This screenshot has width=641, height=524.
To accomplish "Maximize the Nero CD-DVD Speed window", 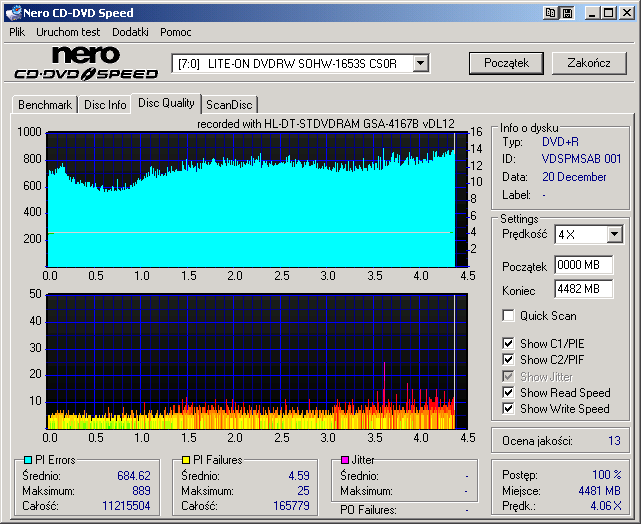I will pyautogui.click(x=609, y=13).
